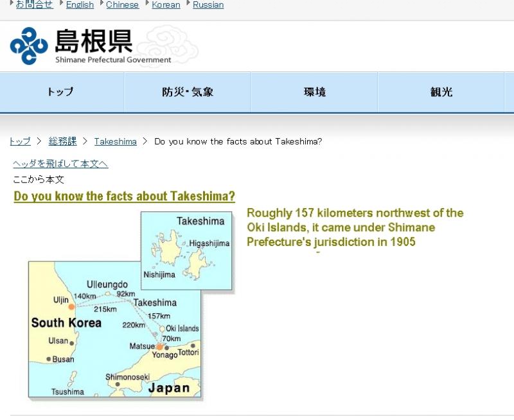
Task: Open 総務課 breadcrumb link
Action: 62,141
